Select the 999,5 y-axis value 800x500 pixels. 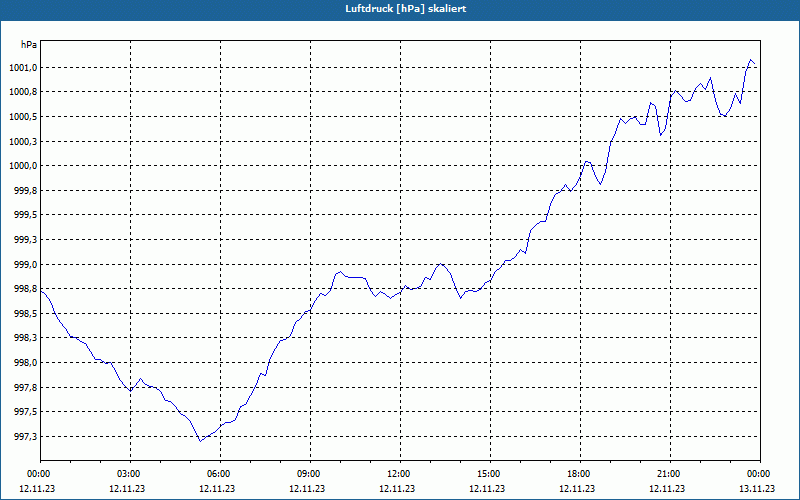[x=26, y=215]
